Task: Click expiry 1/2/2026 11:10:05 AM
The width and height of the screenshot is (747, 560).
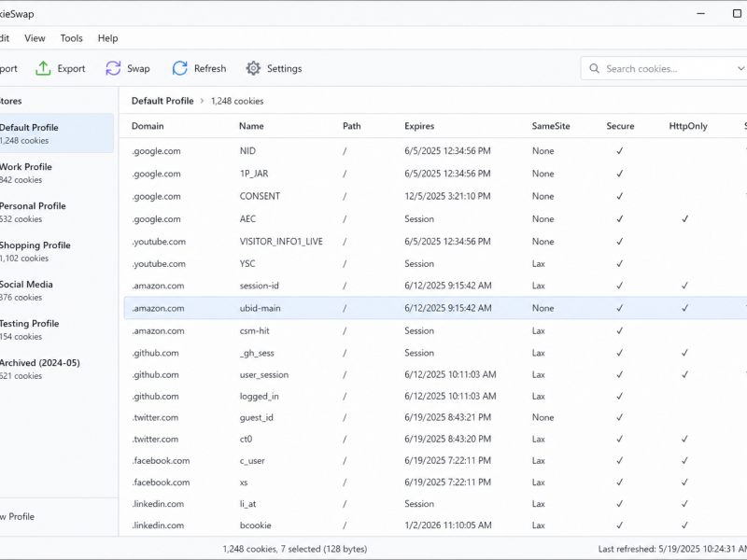Action: [448, 525]
